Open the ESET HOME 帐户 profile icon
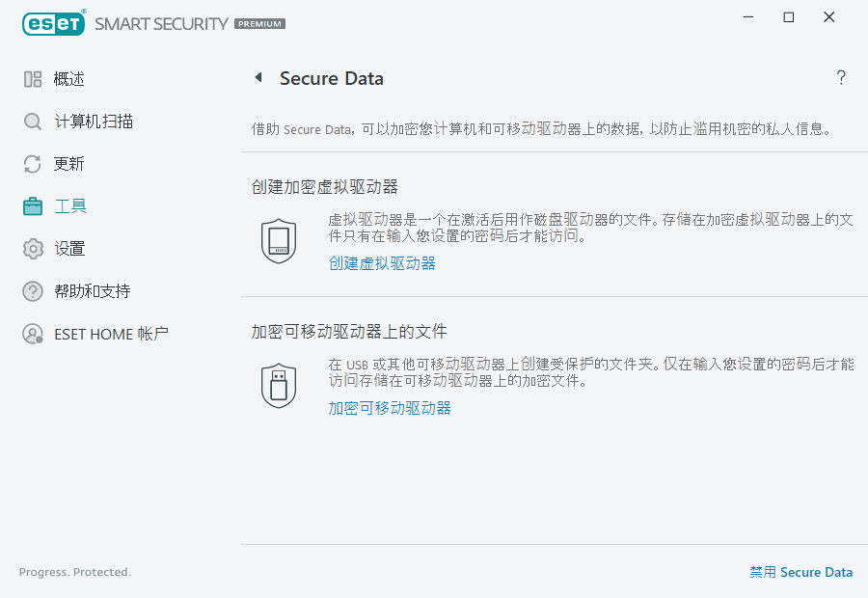Image resolution: width=868 pixels, height=598 pixels. click(32, 333)
